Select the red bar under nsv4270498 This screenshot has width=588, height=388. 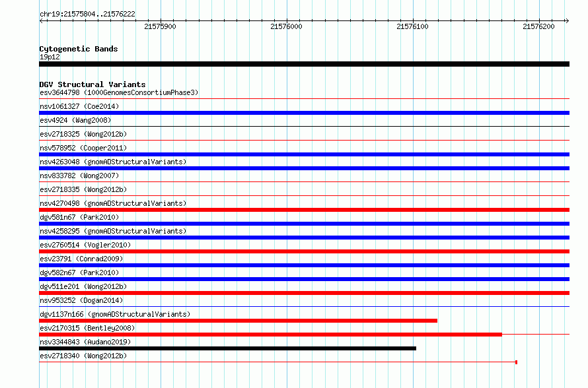pos(304,210)
